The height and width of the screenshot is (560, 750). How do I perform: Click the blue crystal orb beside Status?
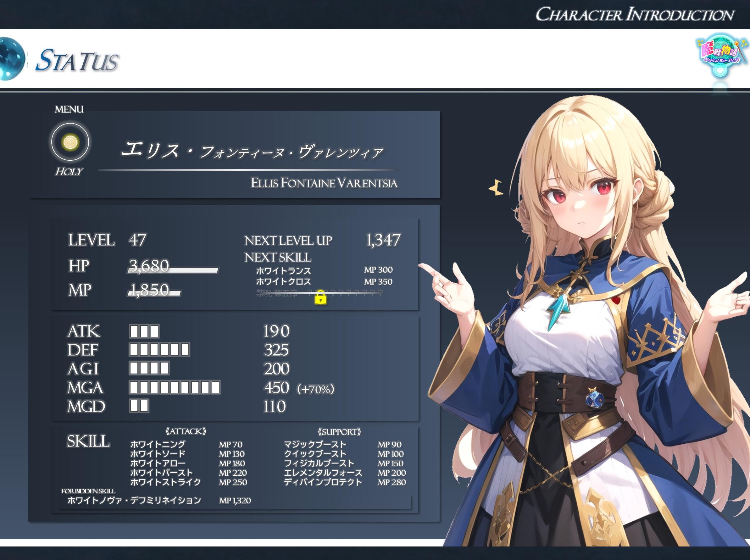12,59
